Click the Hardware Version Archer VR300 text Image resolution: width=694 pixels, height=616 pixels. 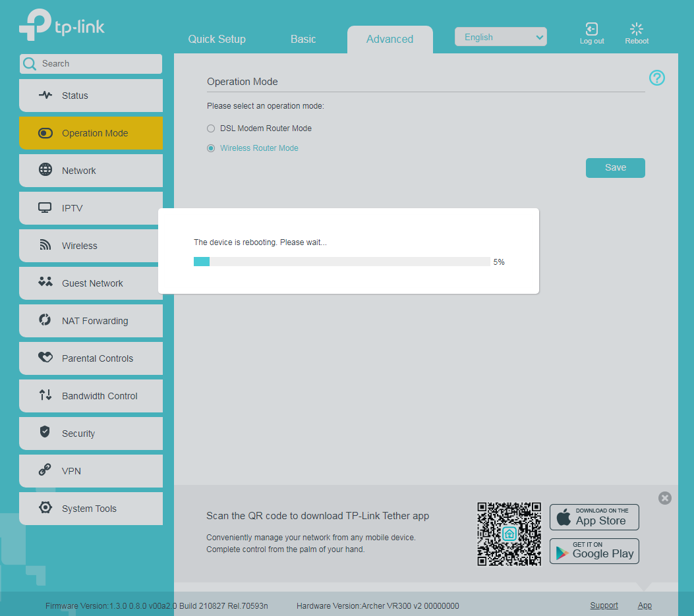click(x=378, y=606)
